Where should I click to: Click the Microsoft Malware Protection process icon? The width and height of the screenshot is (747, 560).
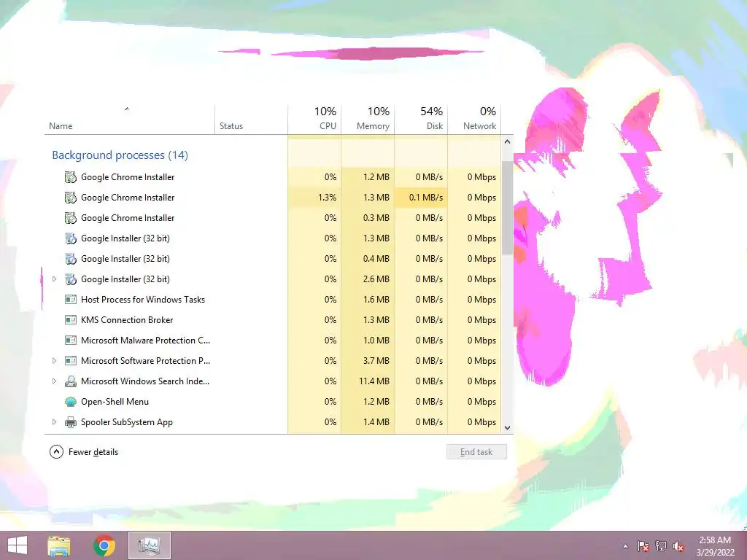click(x=71, y=341)
